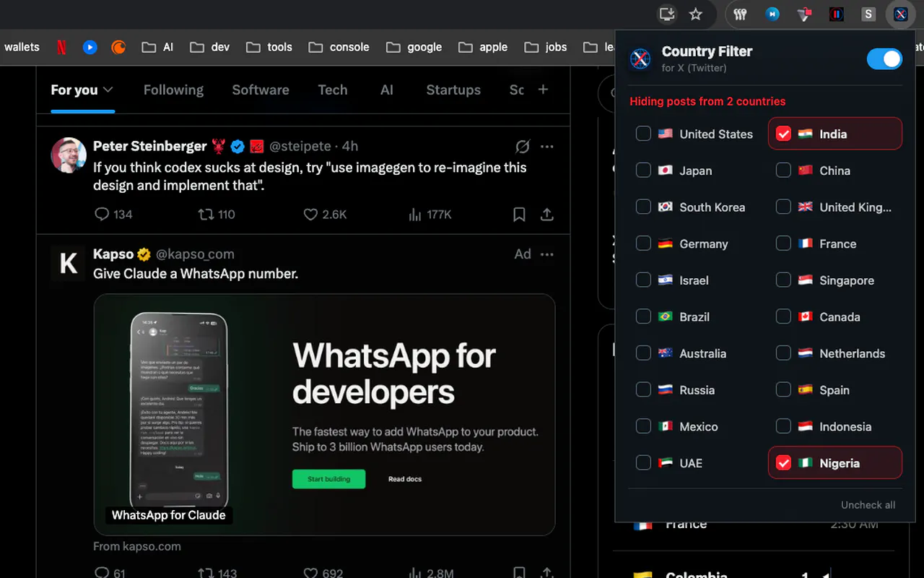924x578 pixels.
Task: Open Kapso's profile avatar
Action: click(x=69, y=263)
